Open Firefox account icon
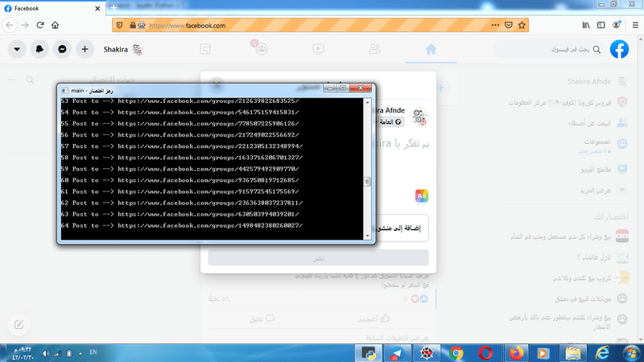This screenshot has width=644, height=362. click(616, 25)
